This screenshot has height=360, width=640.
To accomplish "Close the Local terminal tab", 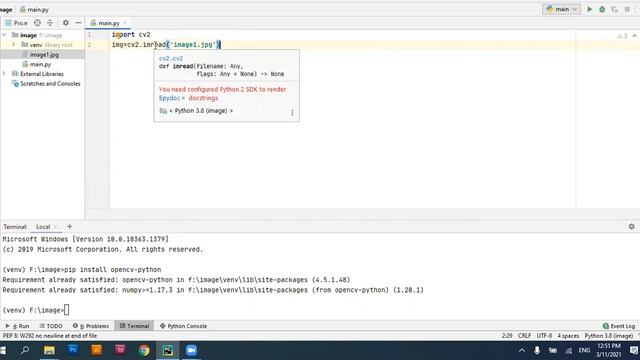I will tap(56, 227).
